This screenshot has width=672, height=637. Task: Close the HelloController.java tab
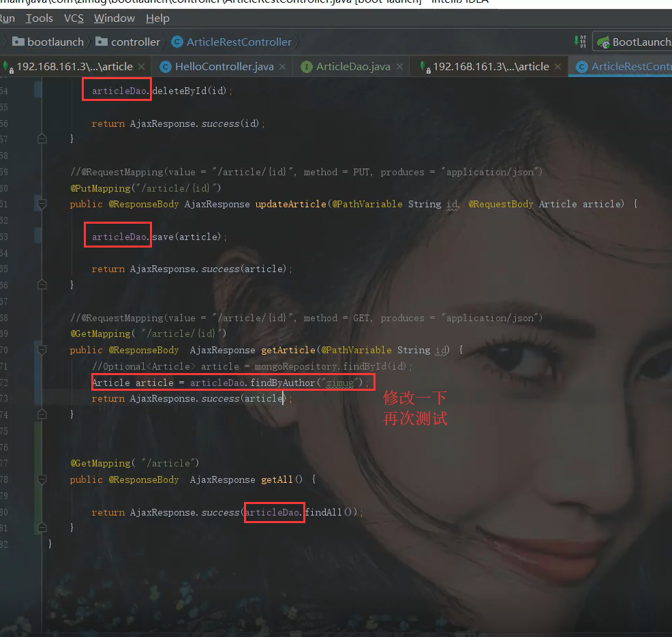point(282,67)
